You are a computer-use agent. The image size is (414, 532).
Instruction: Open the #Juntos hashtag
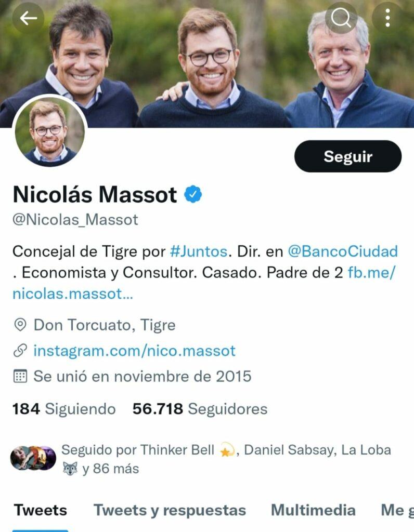198,251
